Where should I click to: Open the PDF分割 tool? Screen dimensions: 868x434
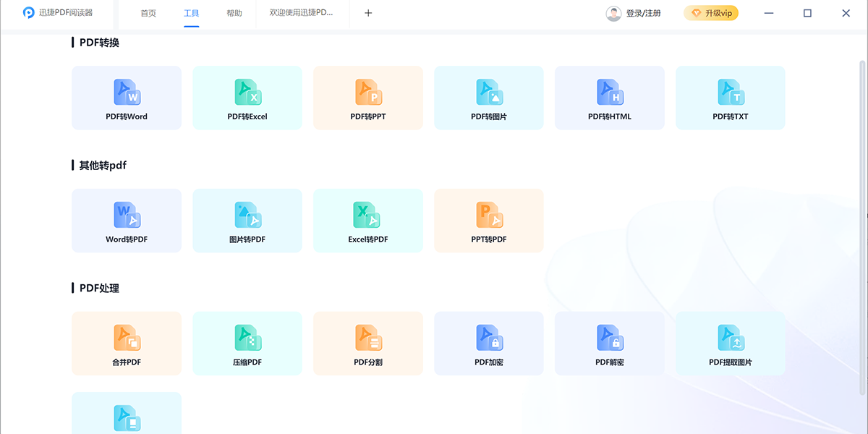[x=367, y=344]
